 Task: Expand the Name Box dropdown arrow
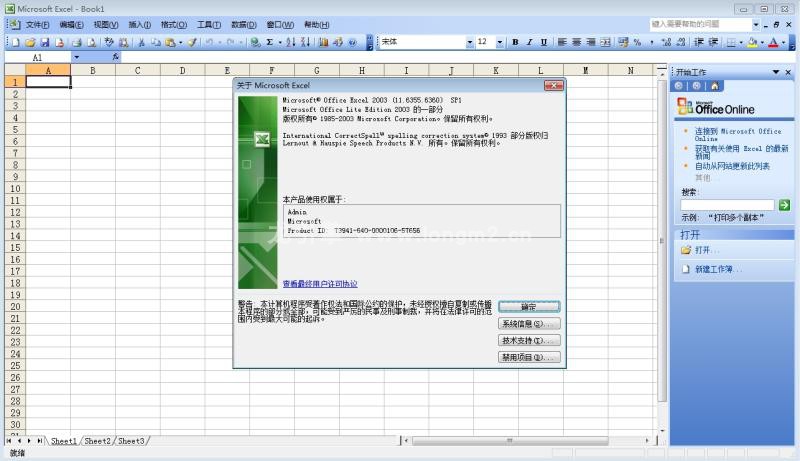[77, 57]
